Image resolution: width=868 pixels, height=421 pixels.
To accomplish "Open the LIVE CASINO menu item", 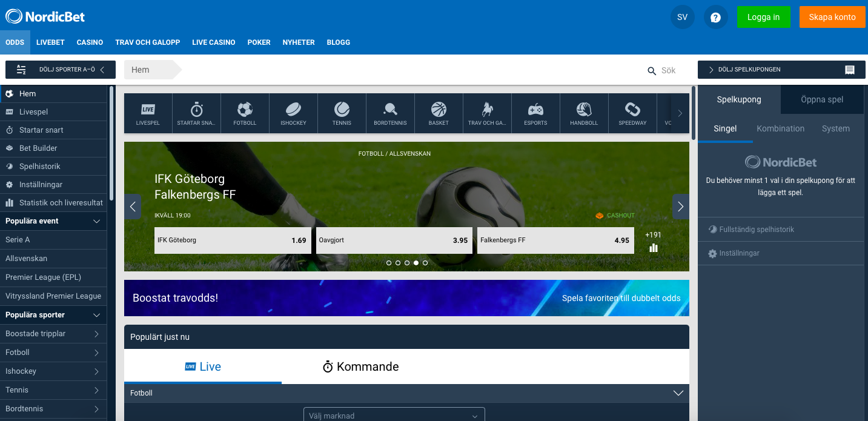I will point(213,42).
